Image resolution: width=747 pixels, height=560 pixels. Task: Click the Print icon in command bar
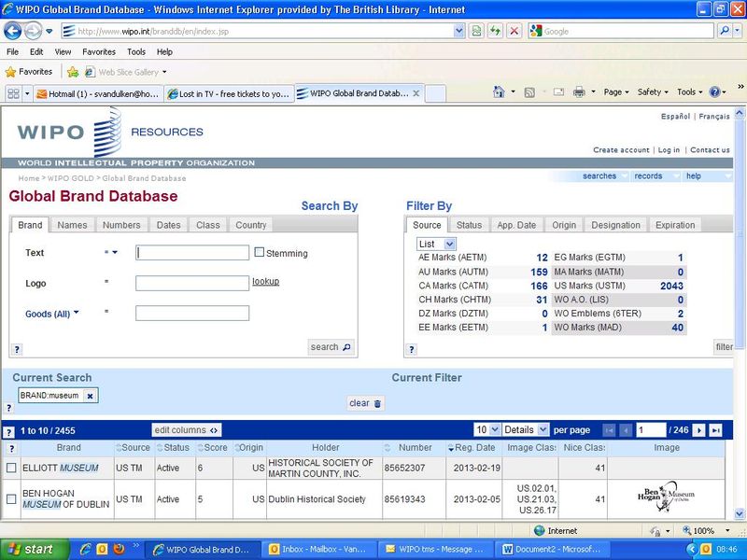pos(579,91)
